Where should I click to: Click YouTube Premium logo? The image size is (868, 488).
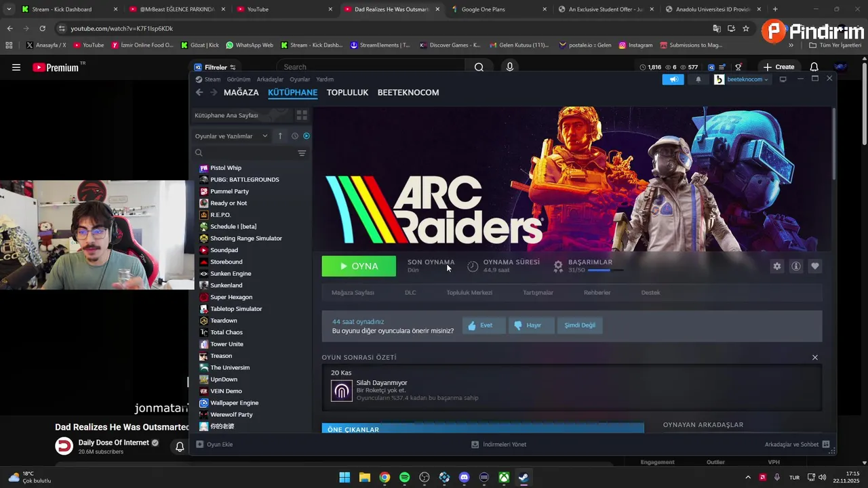(x=56, y=67)
